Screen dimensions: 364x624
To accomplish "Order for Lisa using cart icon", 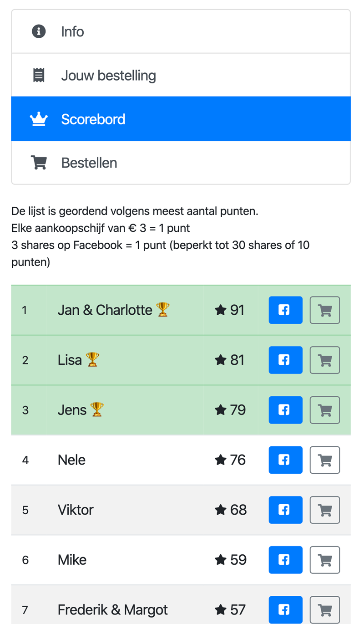I will [325, 360].
